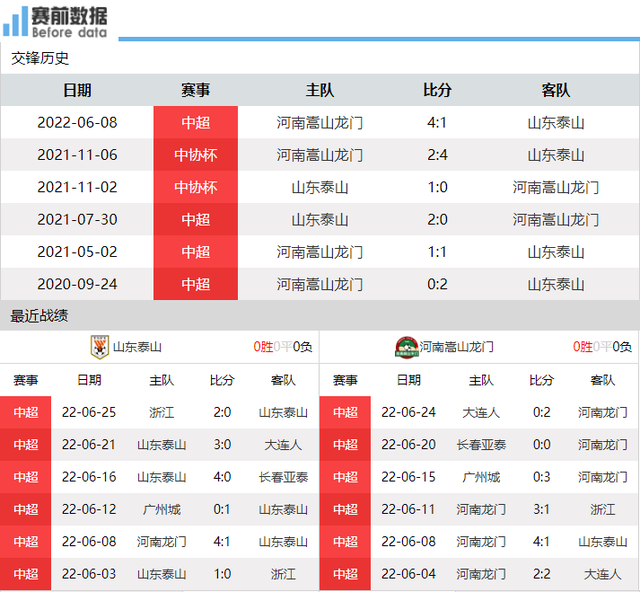640x592 pixels.
Task: Click the 比分 header in head-to-head table
Action: click(437, 90)
